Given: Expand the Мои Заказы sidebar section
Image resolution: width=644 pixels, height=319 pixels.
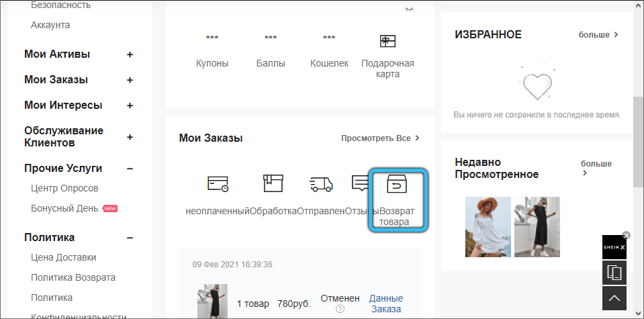Looking at the screenshot, I should [x=130, y=80].
